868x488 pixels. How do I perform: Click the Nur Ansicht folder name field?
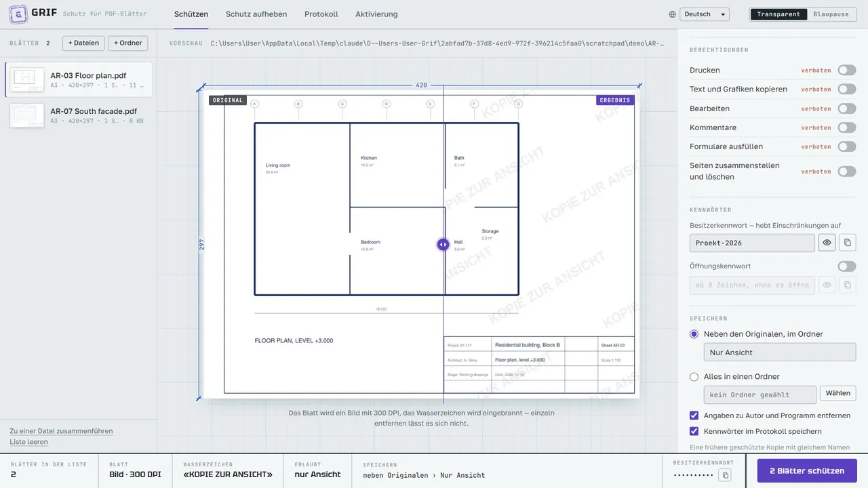pyautogui.click(x=780, y=352)
